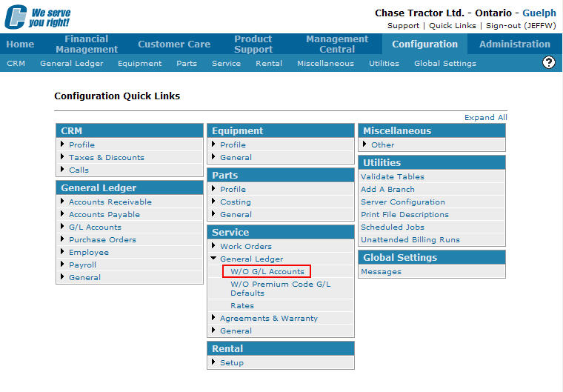
Task: Open Utilities submenu item
Action: pyautogui.click(x=384, y=64)
